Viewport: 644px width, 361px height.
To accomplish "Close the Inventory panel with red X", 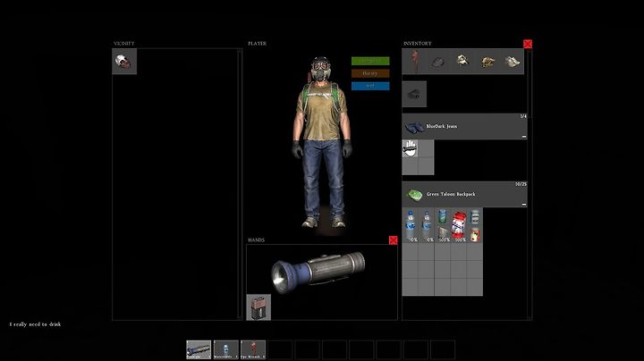I will click(x=528, y=44).
